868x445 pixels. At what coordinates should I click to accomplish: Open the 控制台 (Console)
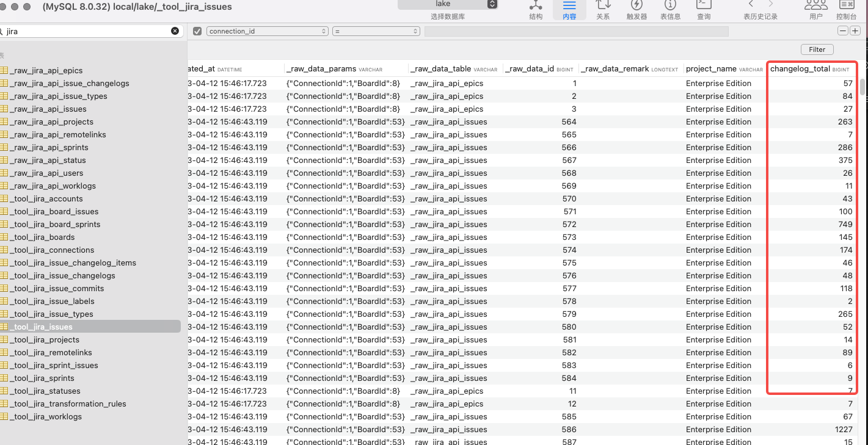(847, 10)
